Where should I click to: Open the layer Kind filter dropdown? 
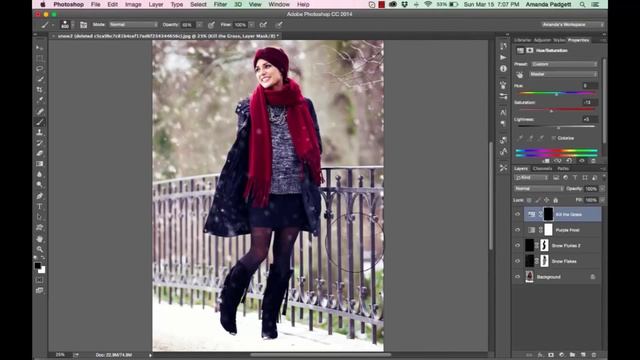click(531, 178)
